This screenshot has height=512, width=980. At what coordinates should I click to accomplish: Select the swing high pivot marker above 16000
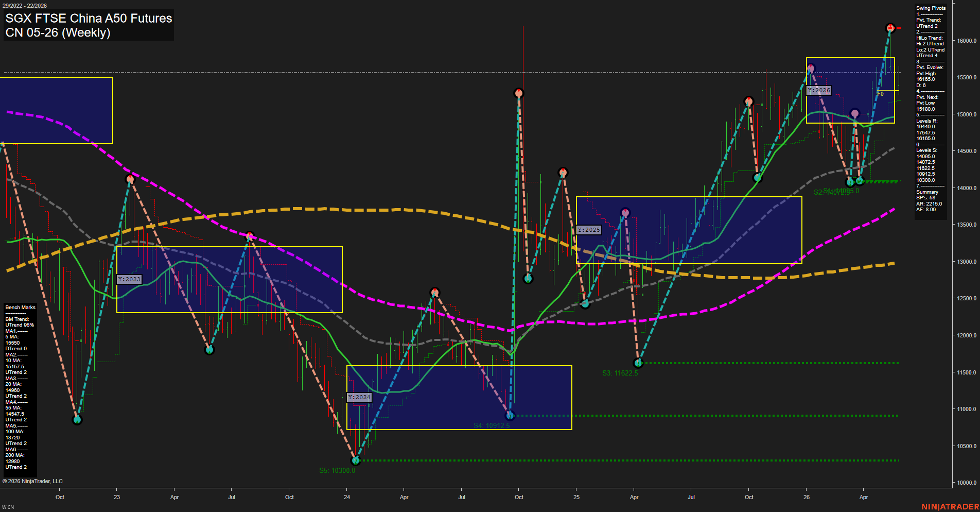[890, 28]
